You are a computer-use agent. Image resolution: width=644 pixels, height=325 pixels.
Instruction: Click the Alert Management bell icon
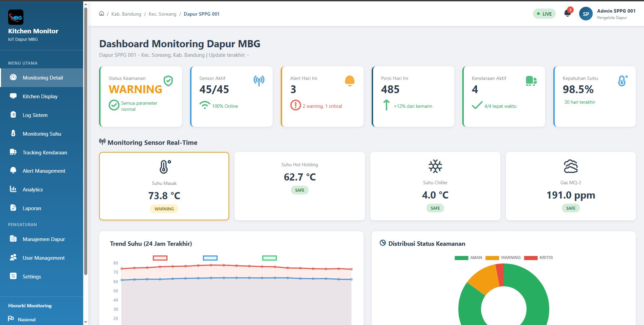(13, 171)
